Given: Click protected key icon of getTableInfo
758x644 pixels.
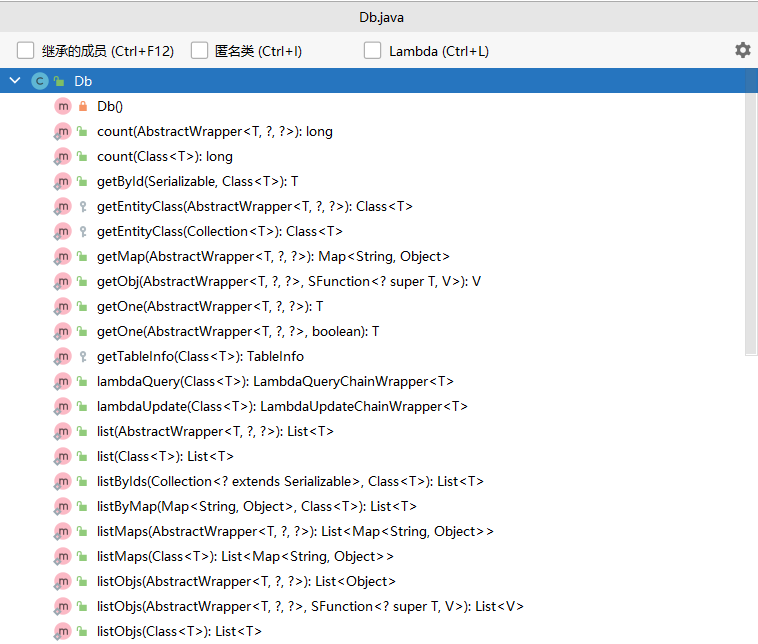Looking at the screenshot, I should 83,356.
